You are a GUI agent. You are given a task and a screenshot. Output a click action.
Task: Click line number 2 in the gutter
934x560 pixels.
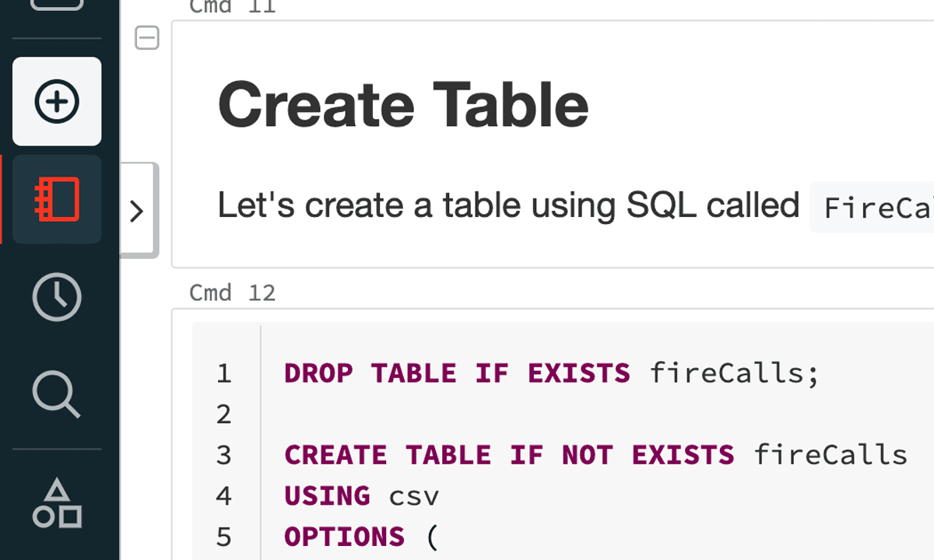tap(224, 415)
